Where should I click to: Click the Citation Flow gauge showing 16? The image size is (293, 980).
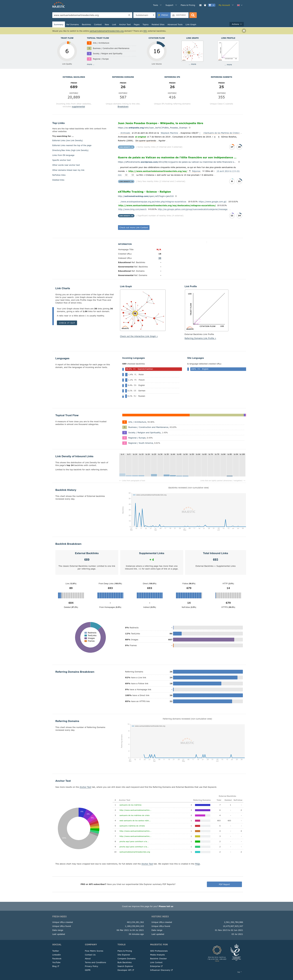(157, 51)
